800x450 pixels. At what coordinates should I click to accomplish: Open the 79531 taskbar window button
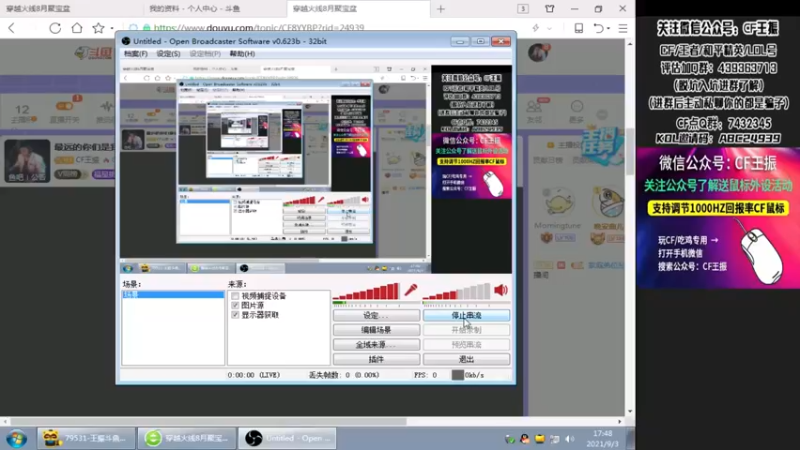(86, 438)
